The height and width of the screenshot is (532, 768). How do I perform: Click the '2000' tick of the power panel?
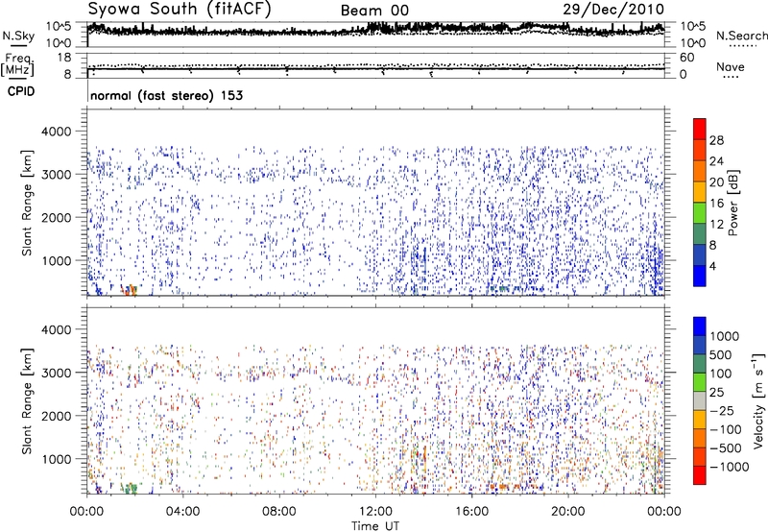click(57, 217)
